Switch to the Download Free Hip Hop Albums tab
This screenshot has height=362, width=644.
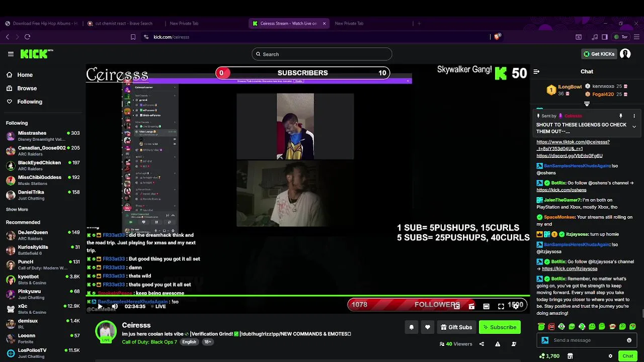(x=41, y=23)
